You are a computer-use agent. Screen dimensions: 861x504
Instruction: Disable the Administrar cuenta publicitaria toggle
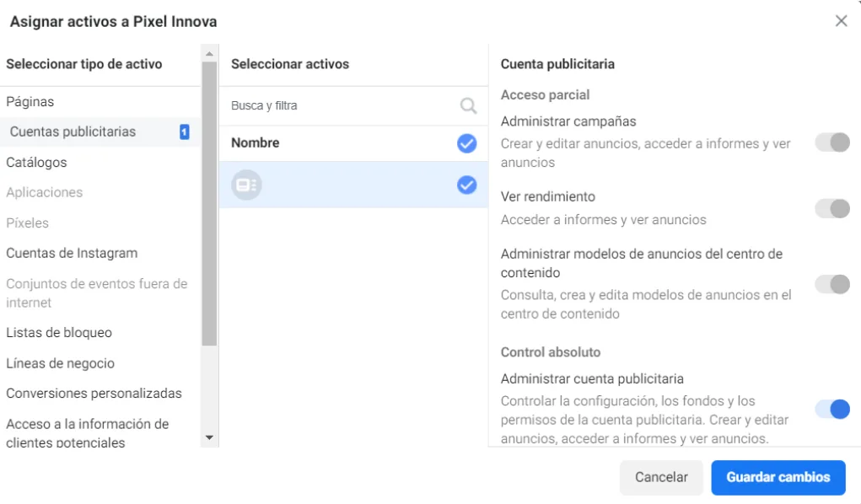[x=831, y=409]
